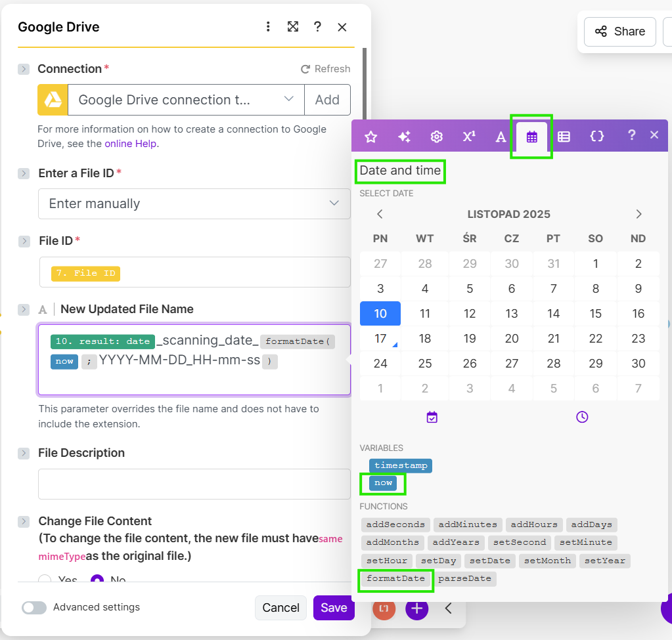Viewport: 672px width, 640px height.
Task: Collapse the toolbar with left chevron
Action: pos(448,608)
